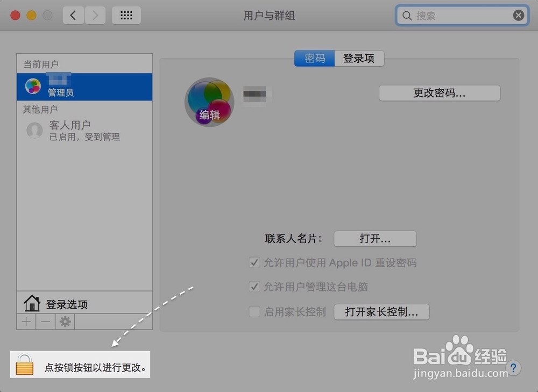
Task: Switch to the 登录项 tab
Action: tap(359, 58)
